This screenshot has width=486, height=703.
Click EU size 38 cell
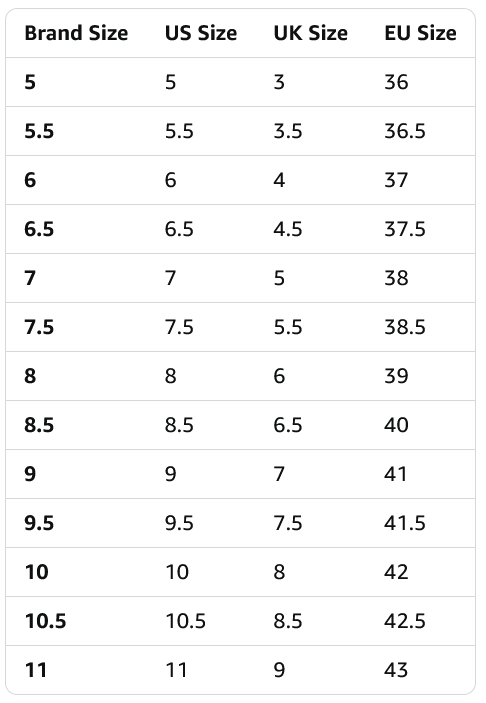pos(396,278)
